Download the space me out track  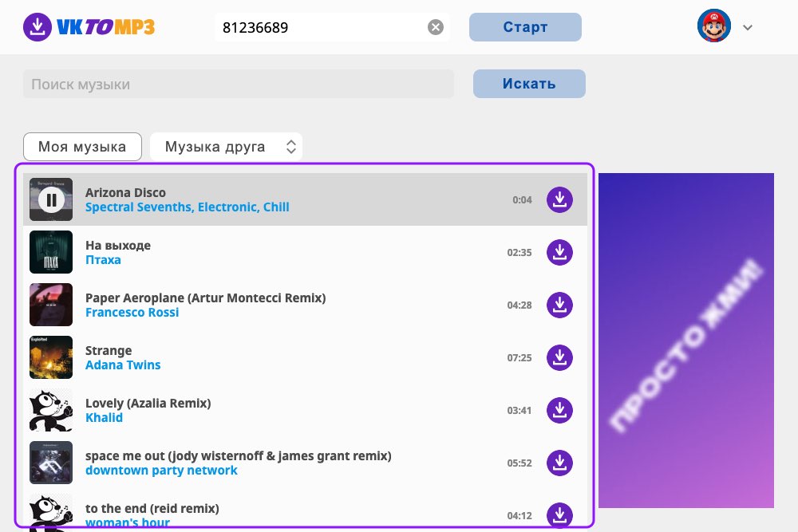pyautogui.click(x=560, y=463)
